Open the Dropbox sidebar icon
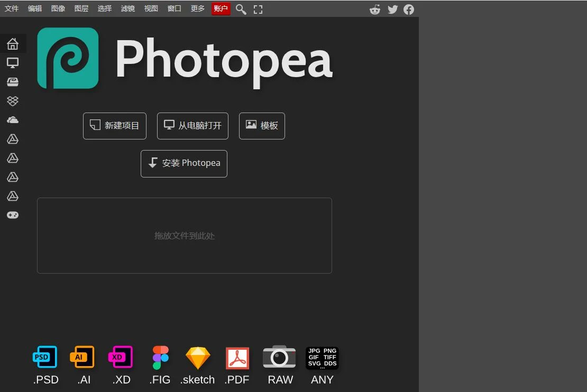The image size is (587, 392). point(13,101)
